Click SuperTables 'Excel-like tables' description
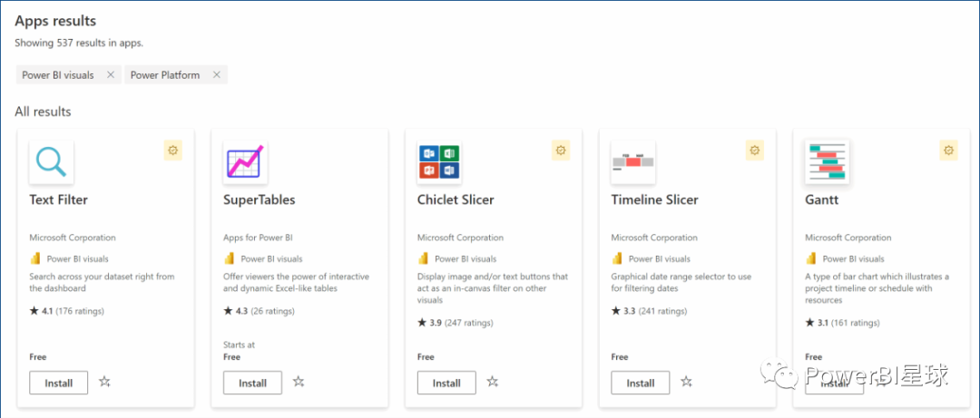 [x=296, y=282]
